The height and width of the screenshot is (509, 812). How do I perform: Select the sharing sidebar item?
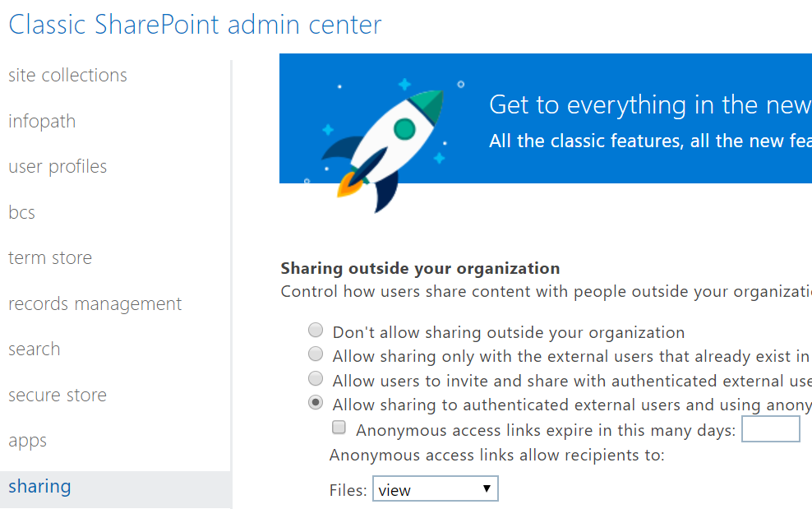[x=39, y=487]
